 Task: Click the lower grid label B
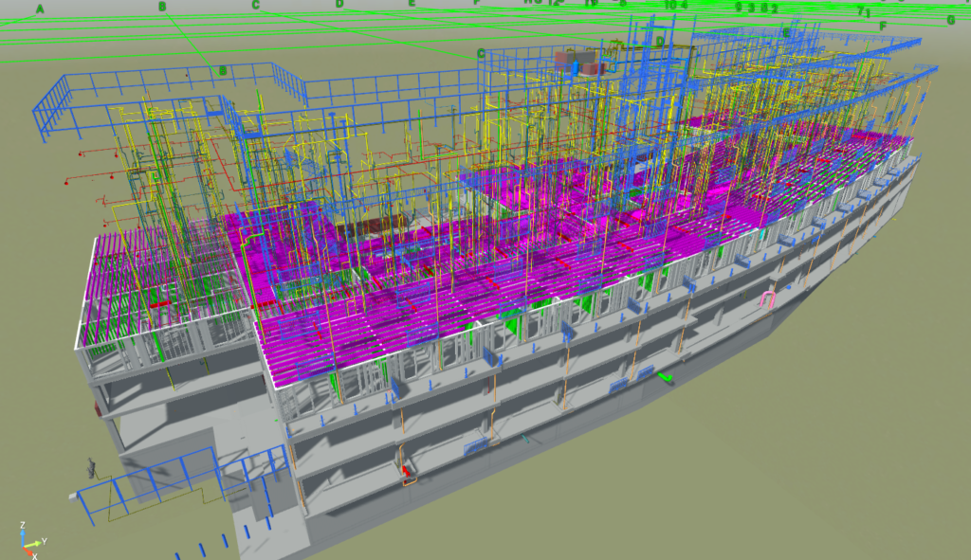(223, 71)
